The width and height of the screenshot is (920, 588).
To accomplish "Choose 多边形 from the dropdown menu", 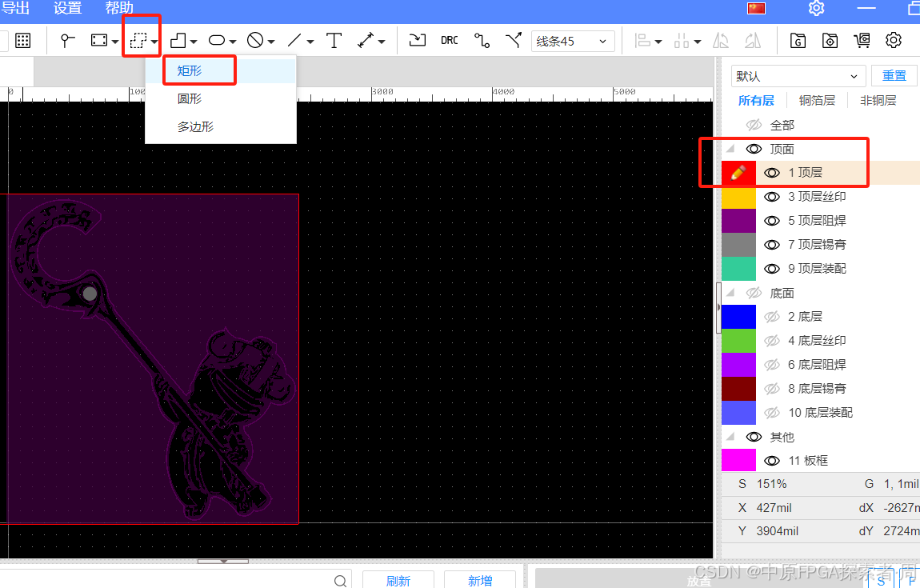I will click(221, 126).
